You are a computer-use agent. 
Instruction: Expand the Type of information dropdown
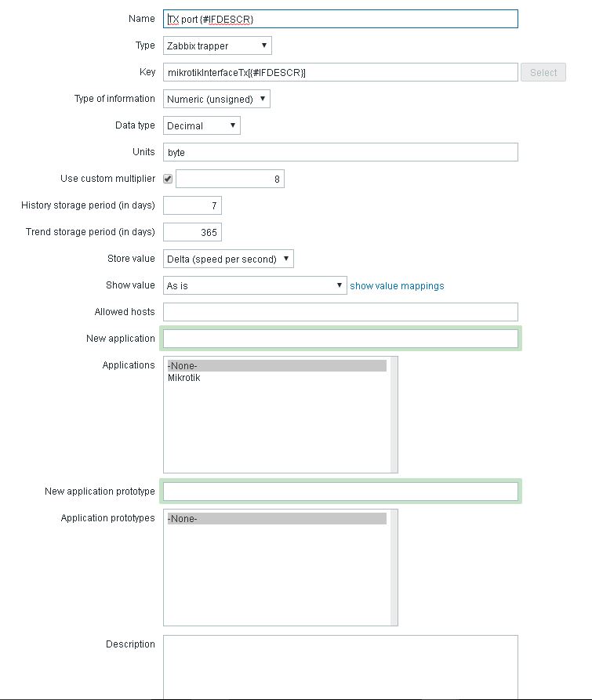[216, 99]
